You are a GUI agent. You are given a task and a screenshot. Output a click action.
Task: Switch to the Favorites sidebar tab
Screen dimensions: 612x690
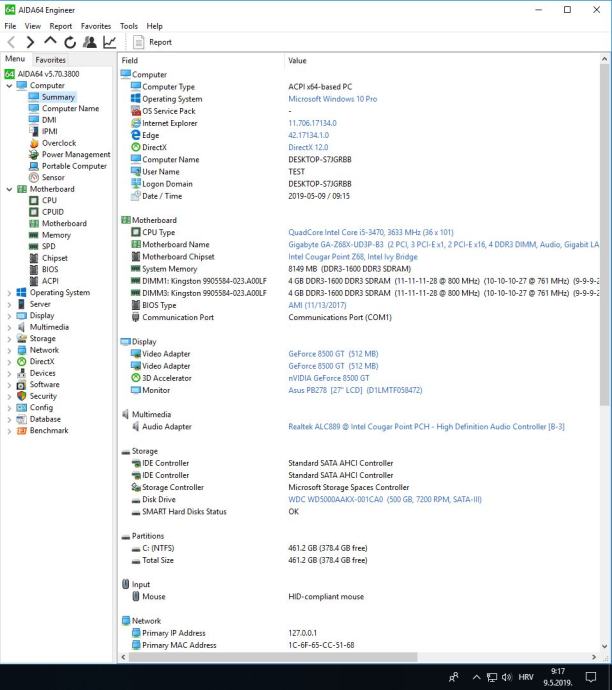click(51, 60)
